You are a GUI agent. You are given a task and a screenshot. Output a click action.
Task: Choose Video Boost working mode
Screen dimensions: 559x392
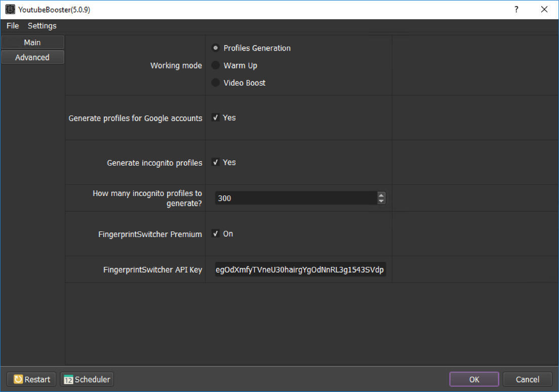point(216,83)
